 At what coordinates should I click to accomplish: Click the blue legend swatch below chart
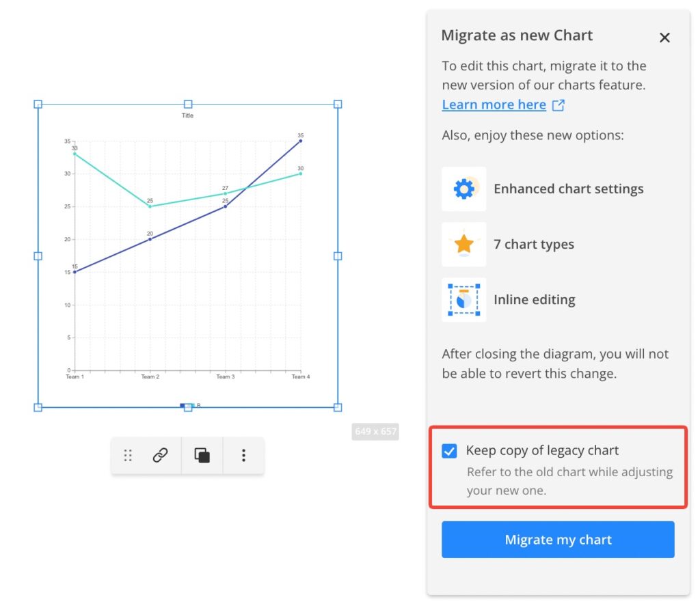pos(183,406)
